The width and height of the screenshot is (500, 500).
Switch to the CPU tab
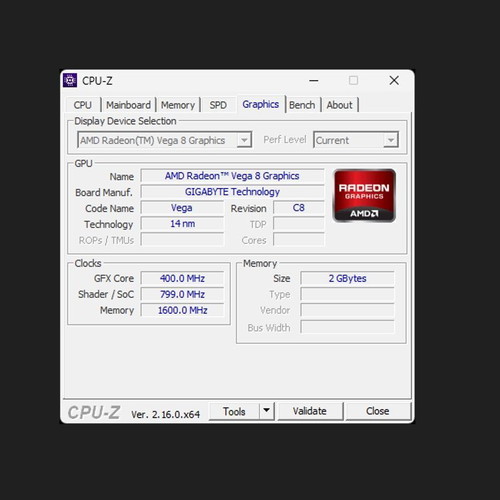pos(83,105)
